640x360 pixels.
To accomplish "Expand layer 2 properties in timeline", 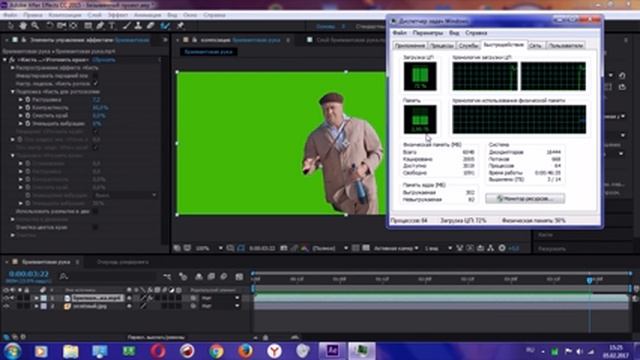I will pyautogui.click(x=36, y=306).
